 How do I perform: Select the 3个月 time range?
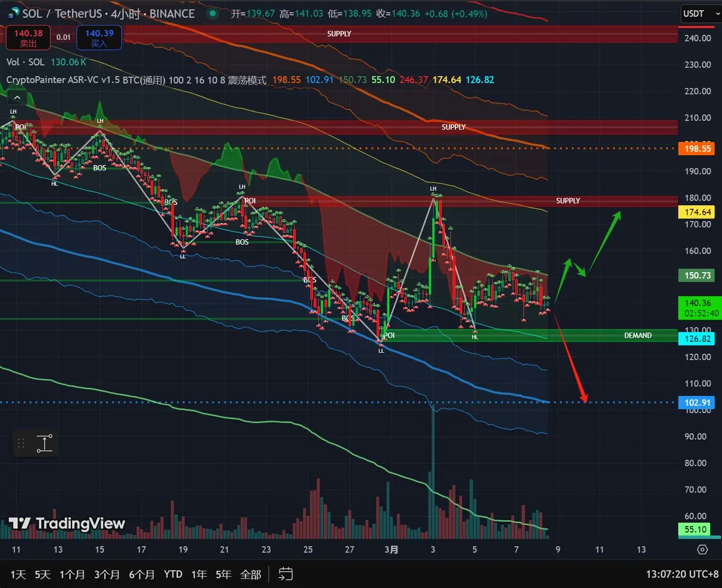point(106,574)
